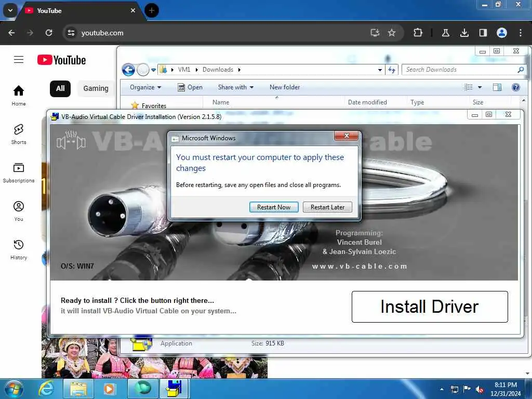
Task: Open Explorer recent locations dropdown arrow
Action: point(153,70)
